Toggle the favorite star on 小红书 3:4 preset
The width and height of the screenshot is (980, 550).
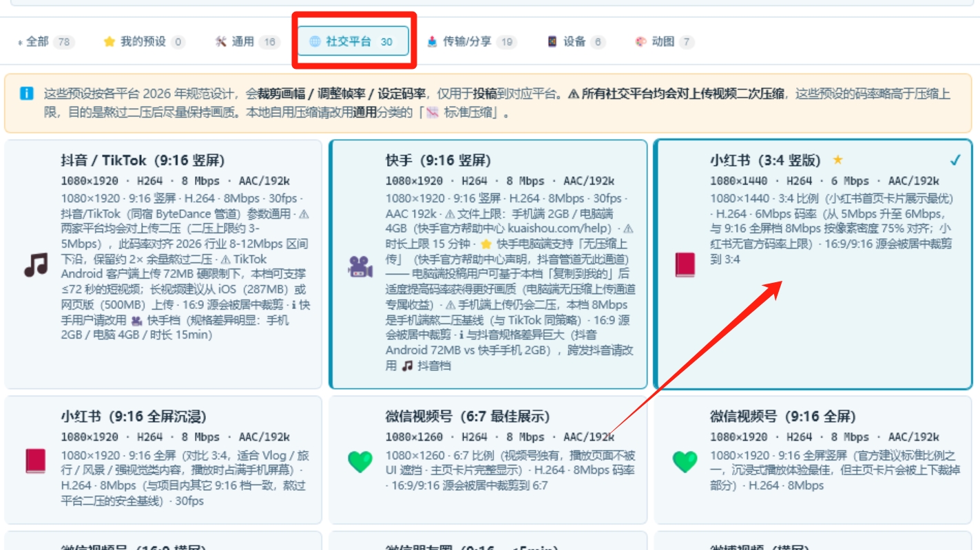pyautogui.click(x=837, y=160)
